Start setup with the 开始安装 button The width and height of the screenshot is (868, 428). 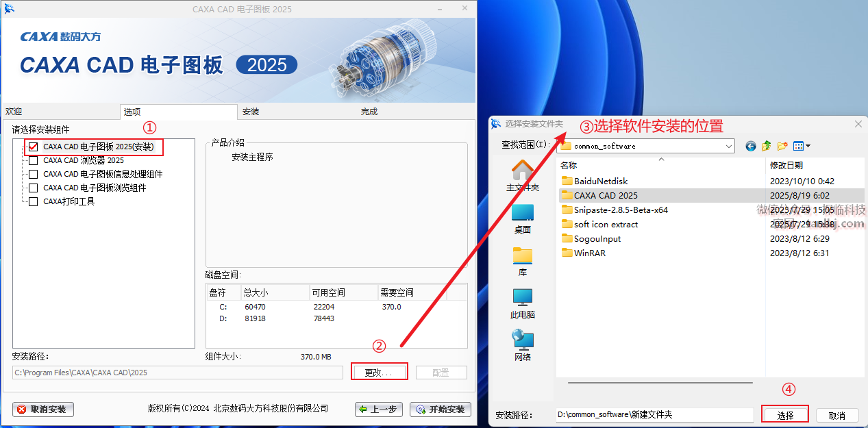(441, 410)
